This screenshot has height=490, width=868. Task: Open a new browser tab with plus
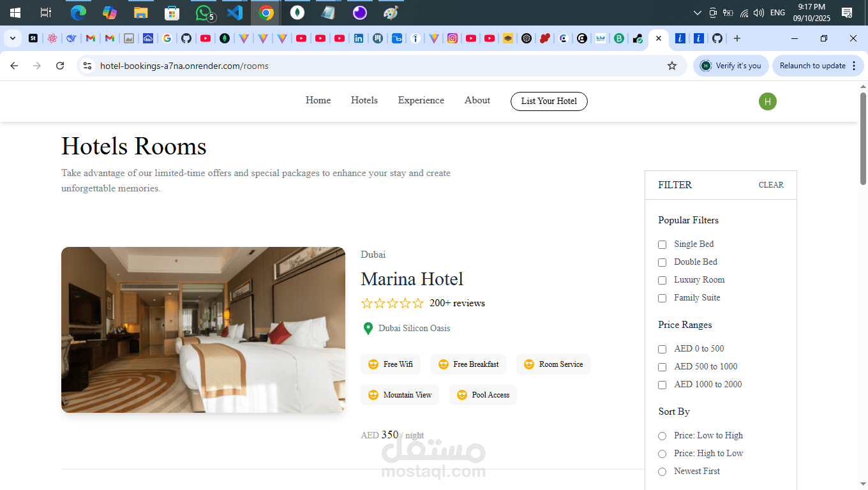737,38
